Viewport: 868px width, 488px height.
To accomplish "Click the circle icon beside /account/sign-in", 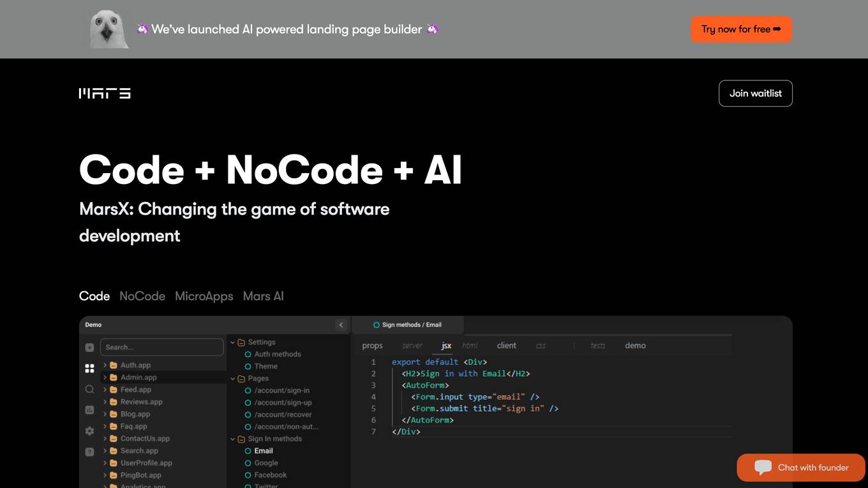I will [248, 391].
